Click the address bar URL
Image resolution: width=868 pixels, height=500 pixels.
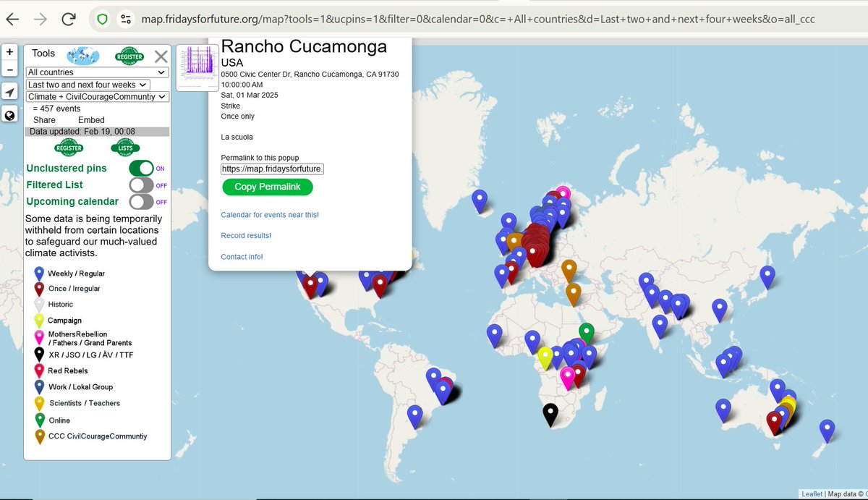(477, 20)
